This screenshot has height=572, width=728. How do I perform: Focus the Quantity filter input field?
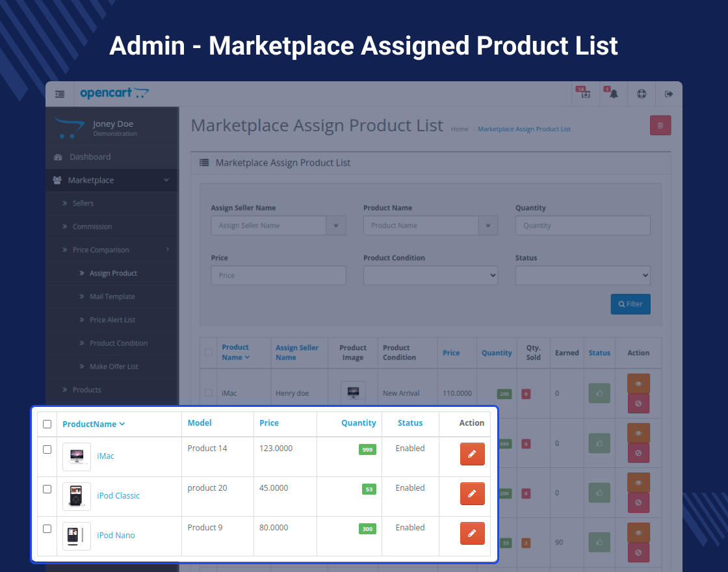[x=582, y=226]
